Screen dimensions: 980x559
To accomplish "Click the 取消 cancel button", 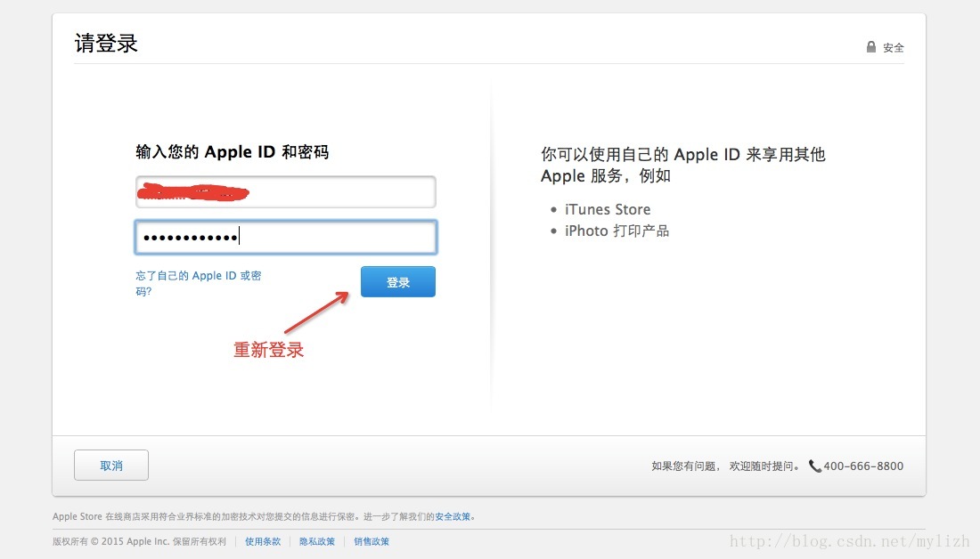I will coord(111,466).
